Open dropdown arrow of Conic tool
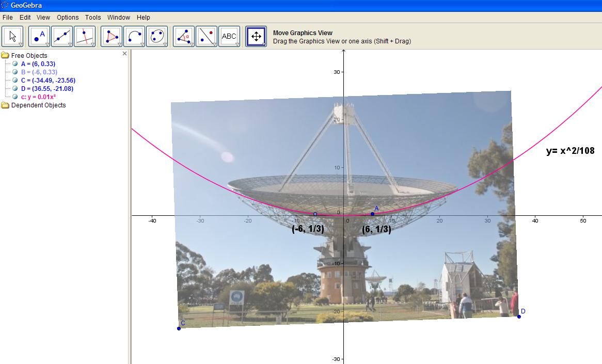Image resolution: width=602 pixels, height=364 pixels. click(164, 44)
